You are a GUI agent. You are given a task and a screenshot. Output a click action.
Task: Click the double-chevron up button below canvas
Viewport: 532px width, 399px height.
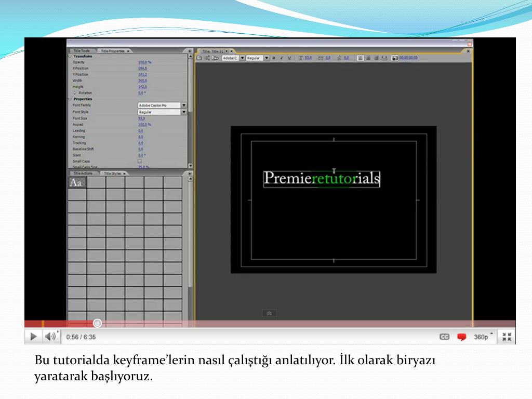(270, 313)
